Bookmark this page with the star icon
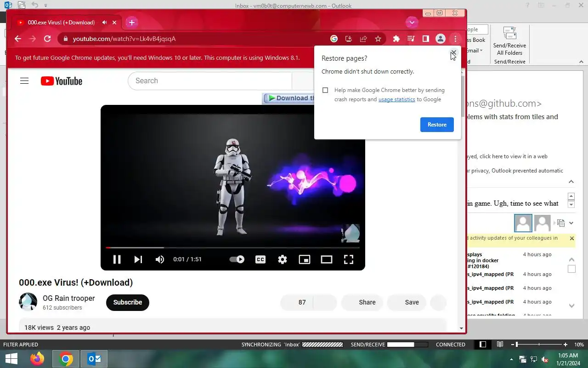Viewport: 588px width, 368px height. [x=378, y=39]
